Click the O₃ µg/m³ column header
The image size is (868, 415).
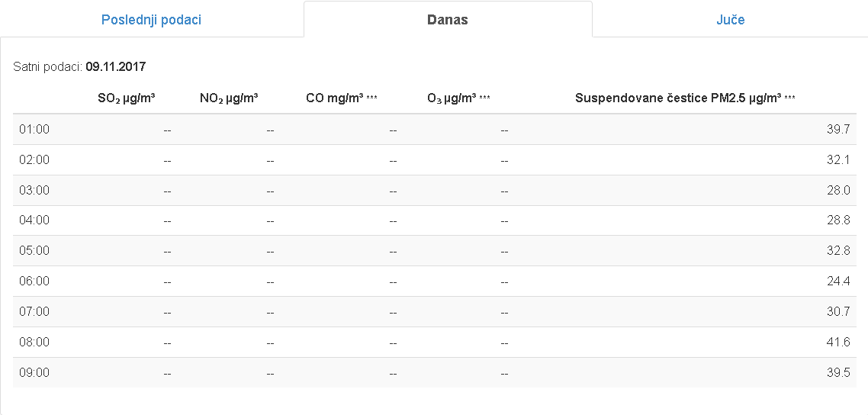pos(458,98)
